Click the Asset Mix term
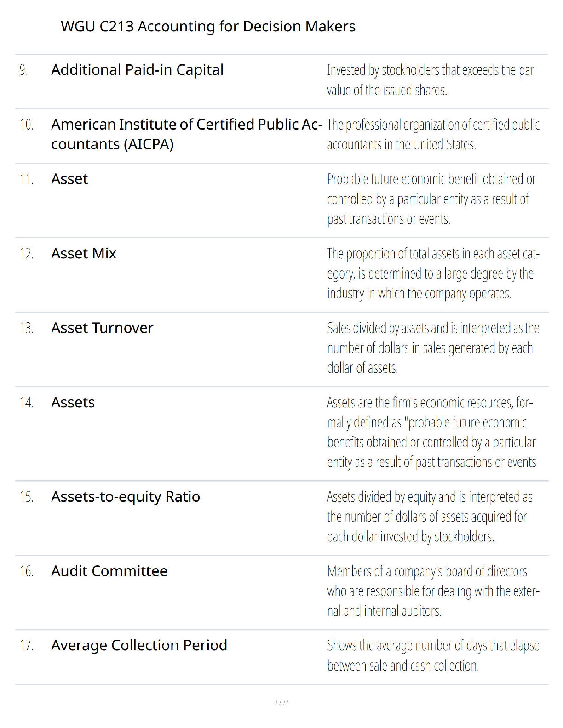The width and height of the screenshot is (563, 728). (x=84, y=253)
